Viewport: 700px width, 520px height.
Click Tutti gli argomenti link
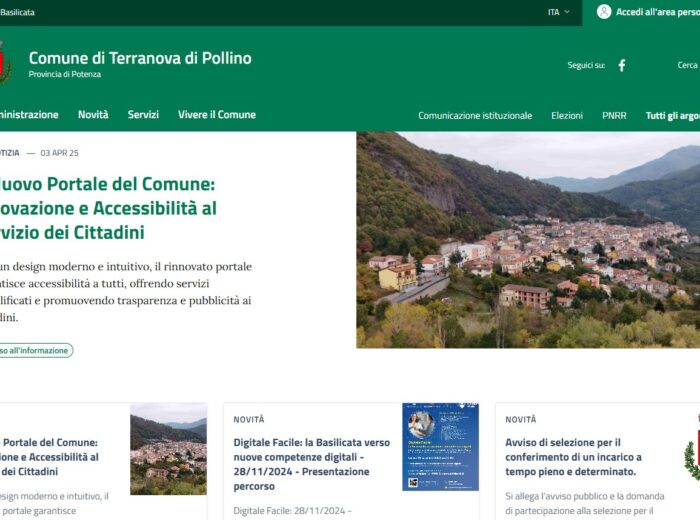pos(672,116)
